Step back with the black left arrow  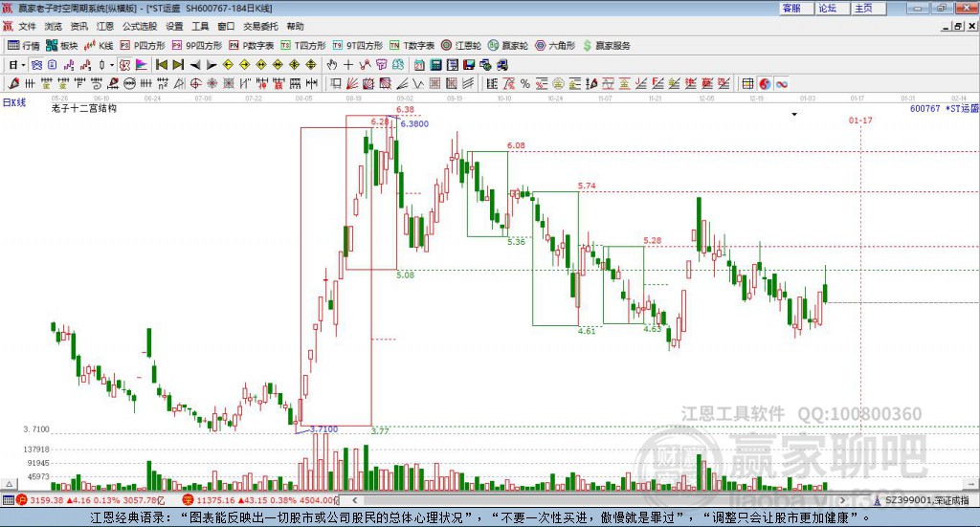(195, 65)
